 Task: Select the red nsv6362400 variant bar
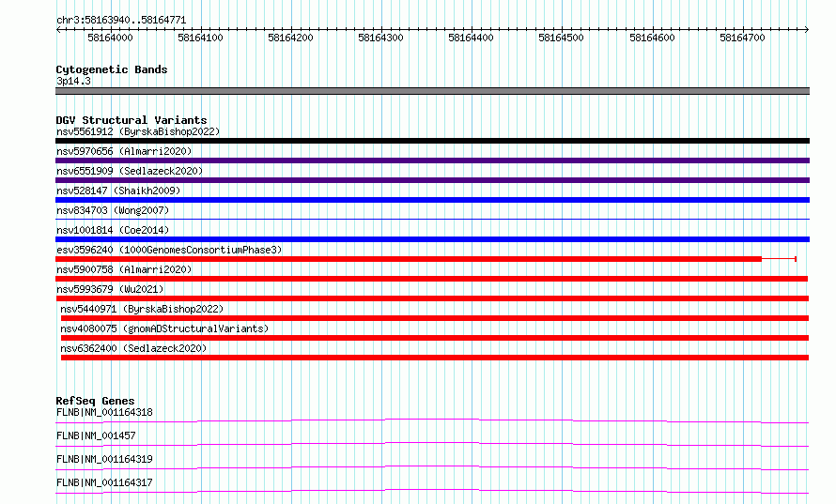point(435,358)
